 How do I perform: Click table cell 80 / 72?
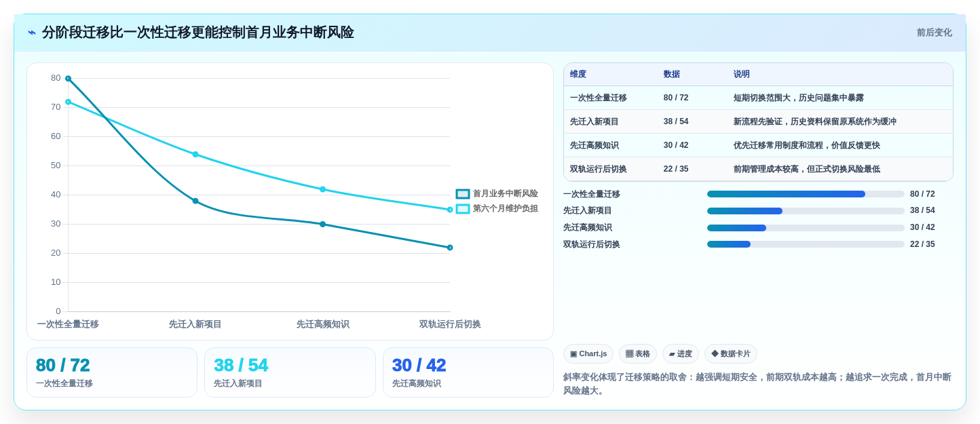pos(676,98)
